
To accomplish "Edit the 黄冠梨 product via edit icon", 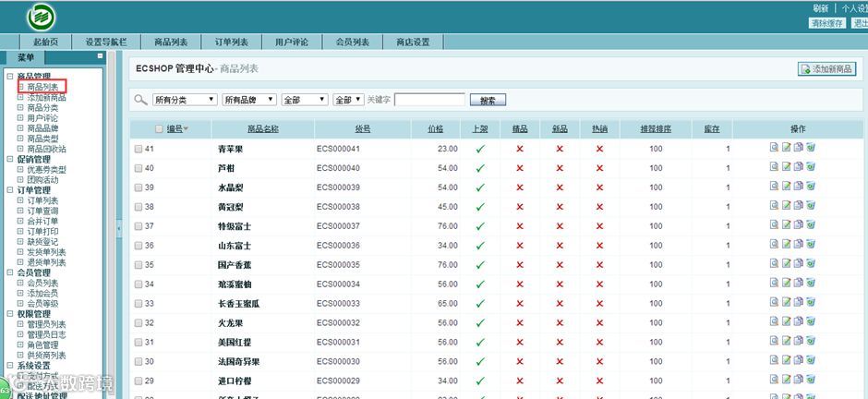I will [x=786, y=205].
